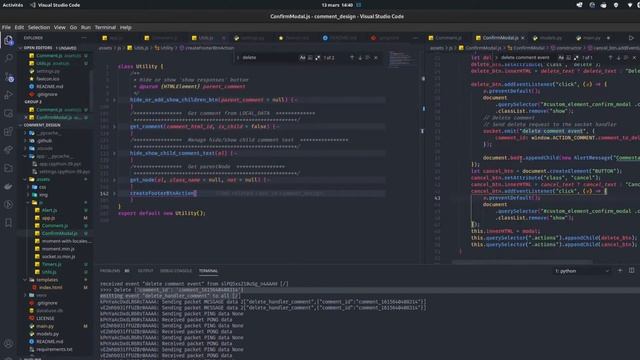The image size is (640, 360).
Task: Open the Explorer view in the activity bar
Action: (9, 40)
